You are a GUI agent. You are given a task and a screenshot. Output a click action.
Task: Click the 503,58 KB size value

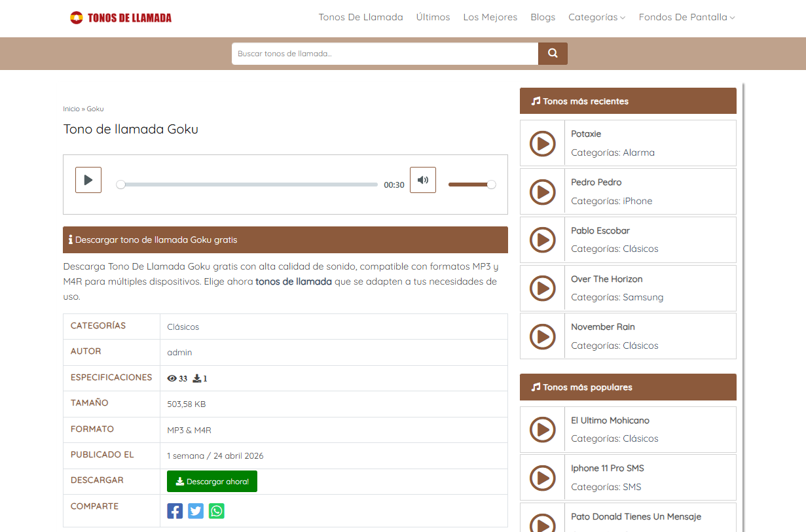coord(187,404)
